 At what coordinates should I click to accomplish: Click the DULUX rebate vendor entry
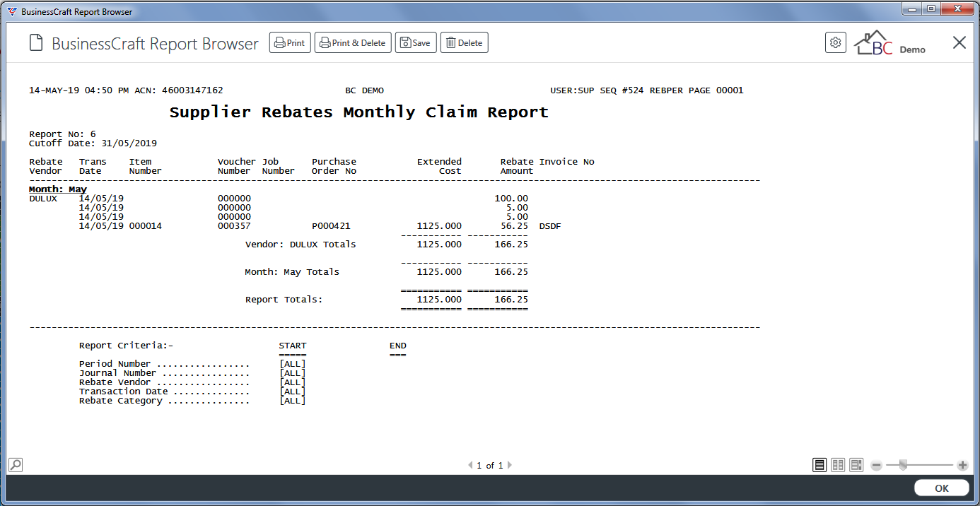click(43, 199)
